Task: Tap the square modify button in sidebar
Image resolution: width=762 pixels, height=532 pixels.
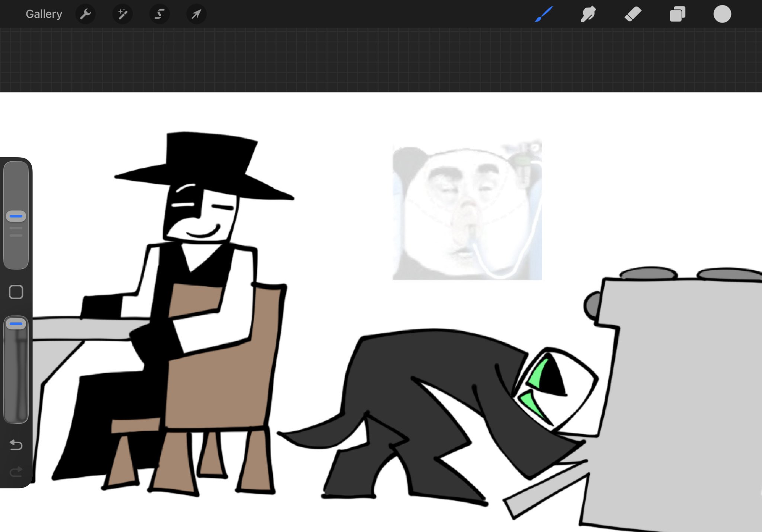Action: click(x=16, y=292)
